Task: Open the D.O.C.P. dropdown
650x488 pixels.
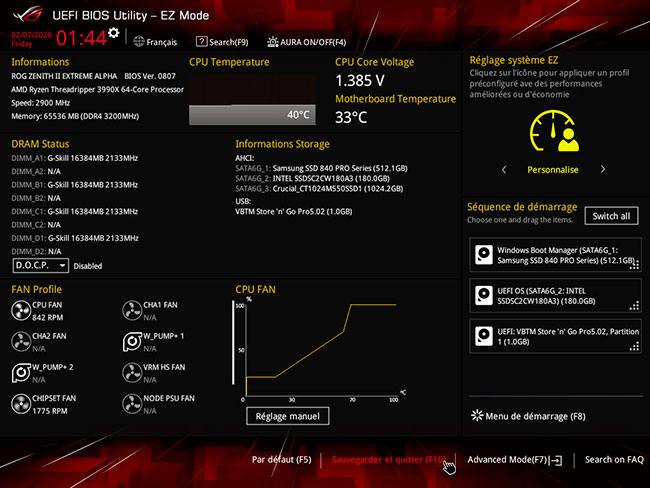Action: [41, 266]
